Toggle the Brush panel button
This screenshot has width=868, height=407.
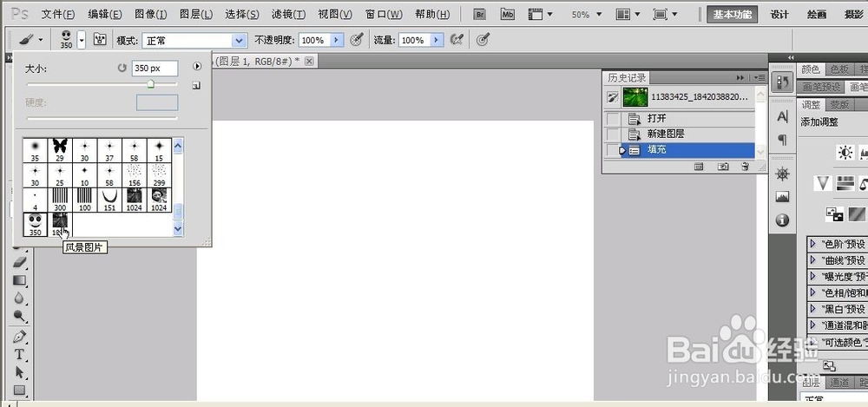point(100,40)
